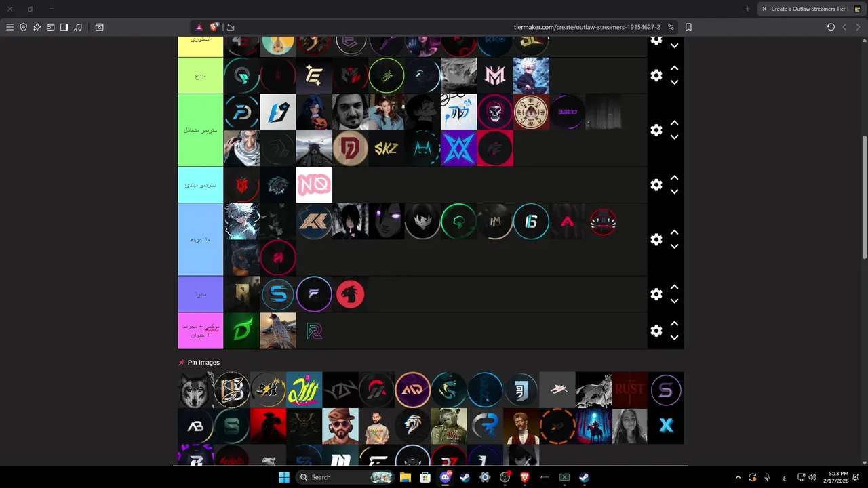This screenshot has height=488, width=868.
Task: Open Discord from the taskbar
Action: 445,477
